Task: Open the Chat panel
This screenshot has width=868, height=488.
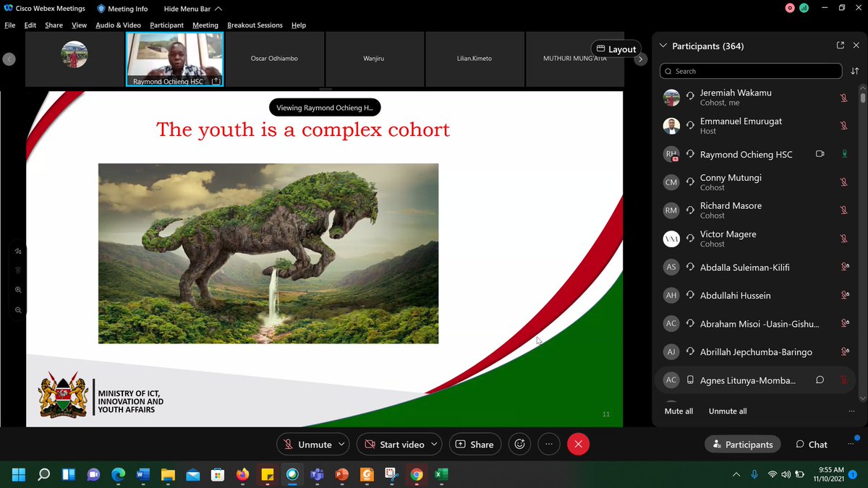Action: click(811, 444)
